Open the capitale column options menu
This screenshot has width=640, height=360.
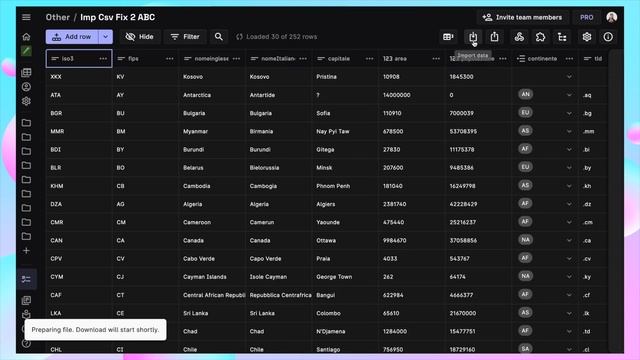[369, 59]
